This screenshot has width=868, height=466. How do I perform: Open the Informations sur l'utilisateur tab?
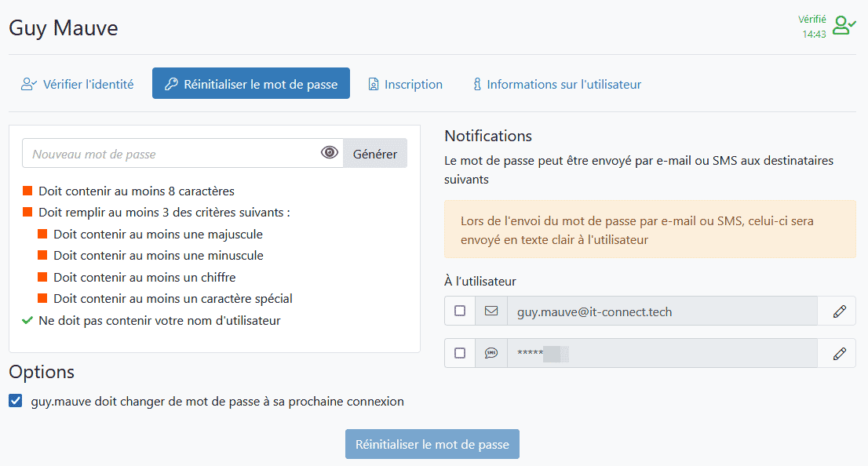(x=556, y=82)
